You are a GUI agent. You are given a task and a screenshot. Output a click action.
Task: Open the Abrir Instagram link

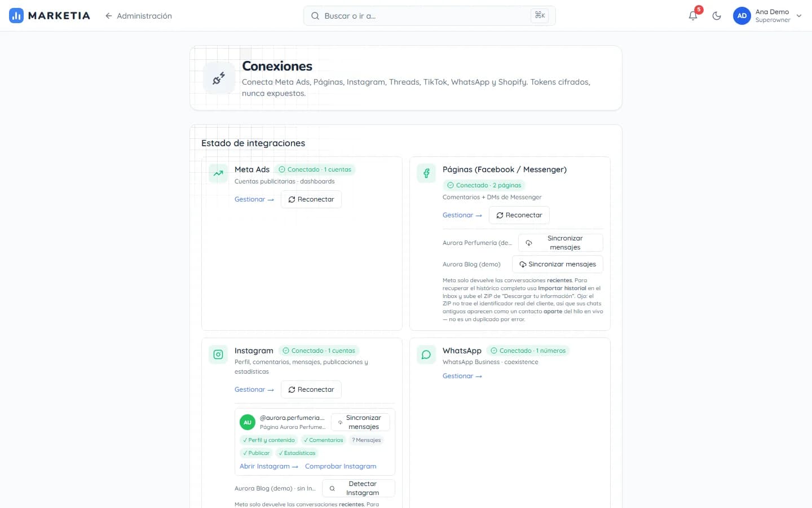tap(269, 466)
